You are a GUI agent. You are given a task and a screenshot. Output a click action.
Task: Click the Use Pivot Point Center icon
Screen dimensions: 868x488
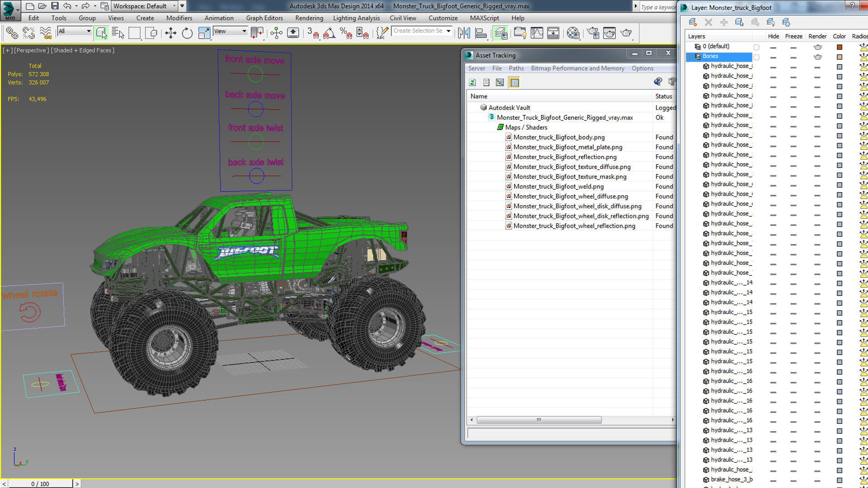pos(257,33)
